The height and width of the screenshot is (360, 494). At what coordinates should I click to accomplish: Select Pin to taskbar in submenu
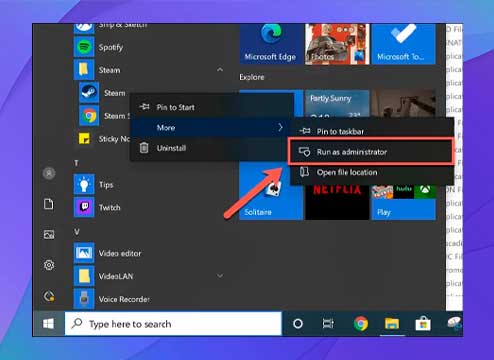372,131
